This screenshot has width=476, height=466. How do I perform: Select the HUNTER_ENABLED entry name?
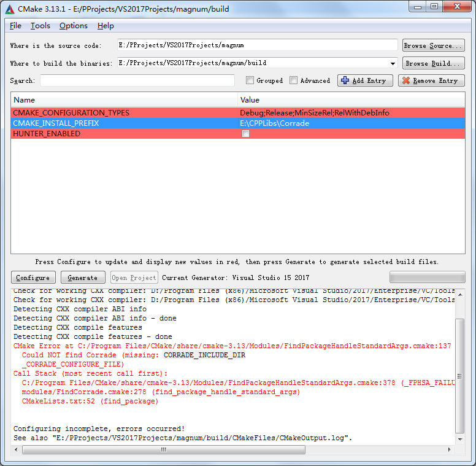pos(47,134)
